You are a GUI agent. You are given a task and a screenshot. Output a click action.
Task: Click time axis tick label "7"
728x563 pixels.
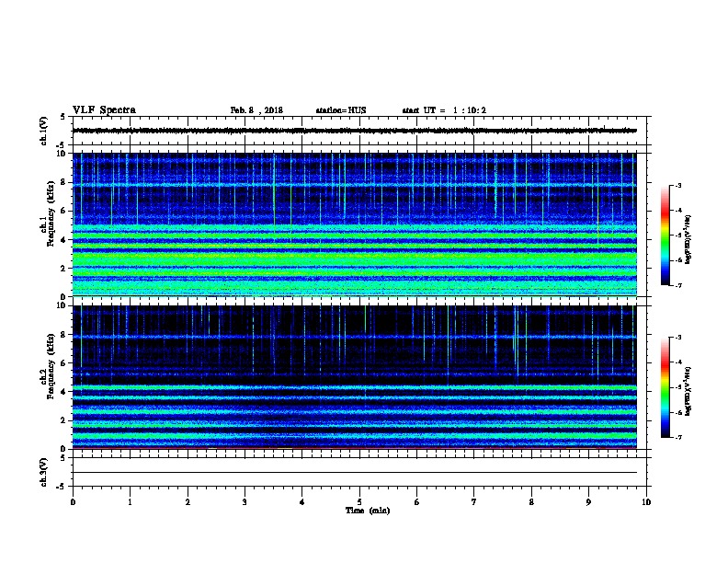click(474, 502)
